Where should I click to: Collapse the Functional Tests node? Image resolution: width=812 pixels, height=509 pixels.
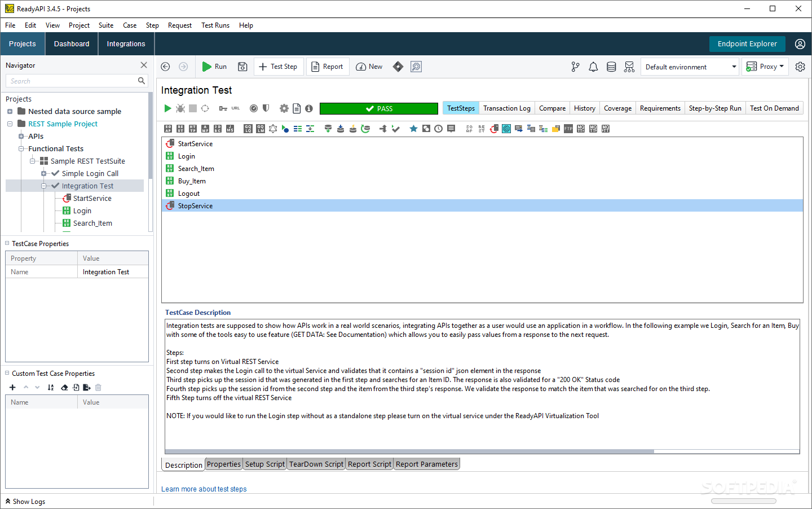point(21,148)
